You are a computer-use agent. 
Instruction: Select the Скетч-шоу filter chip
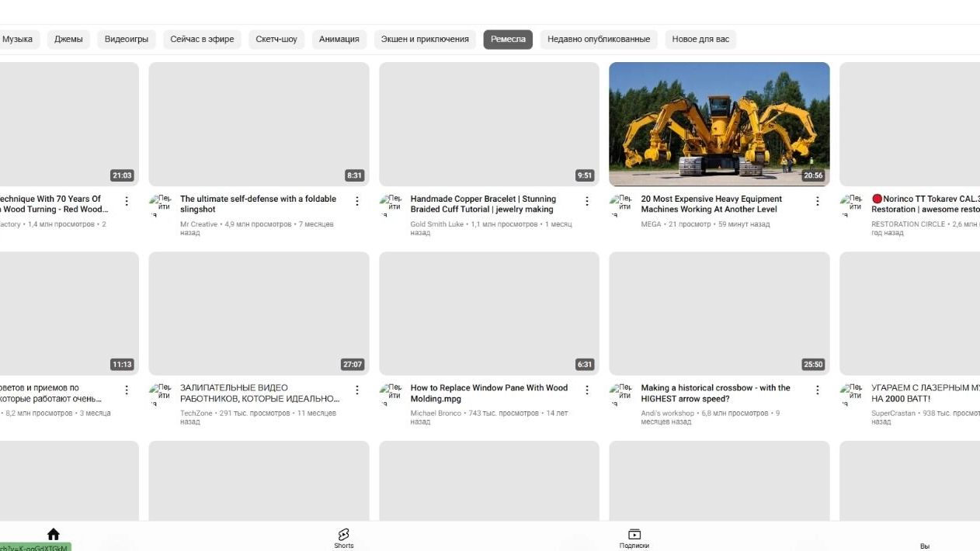[x=276, y=39]
